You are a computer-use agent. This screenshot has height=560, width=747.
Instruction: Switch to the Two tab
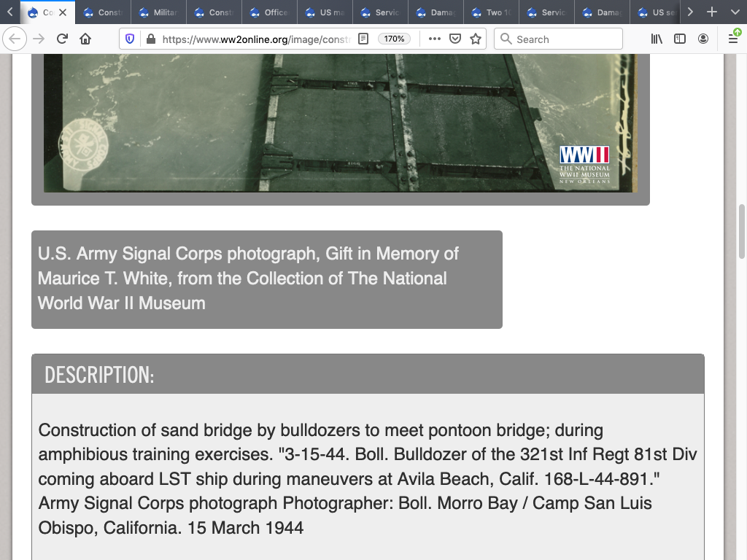tap(491, 12)
